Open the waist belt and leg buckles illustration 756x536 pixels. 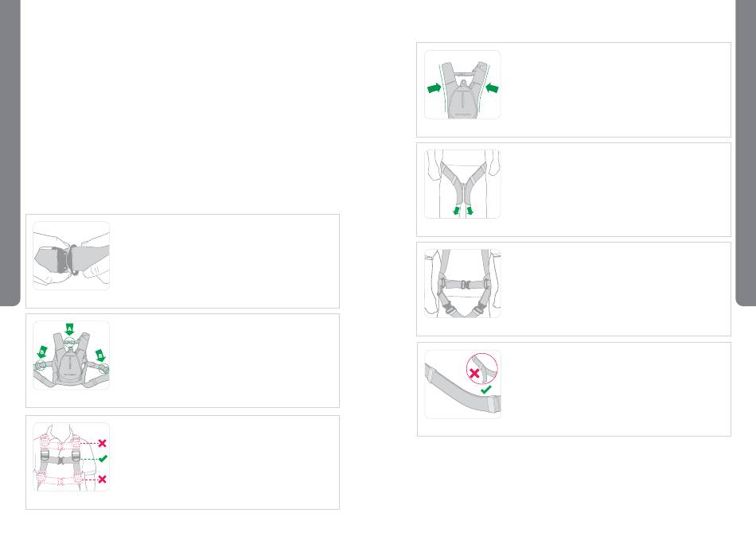point(462,283)
